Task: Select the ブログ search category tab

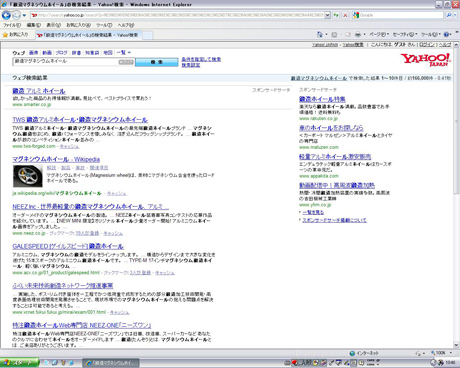Action: point(61,53)
